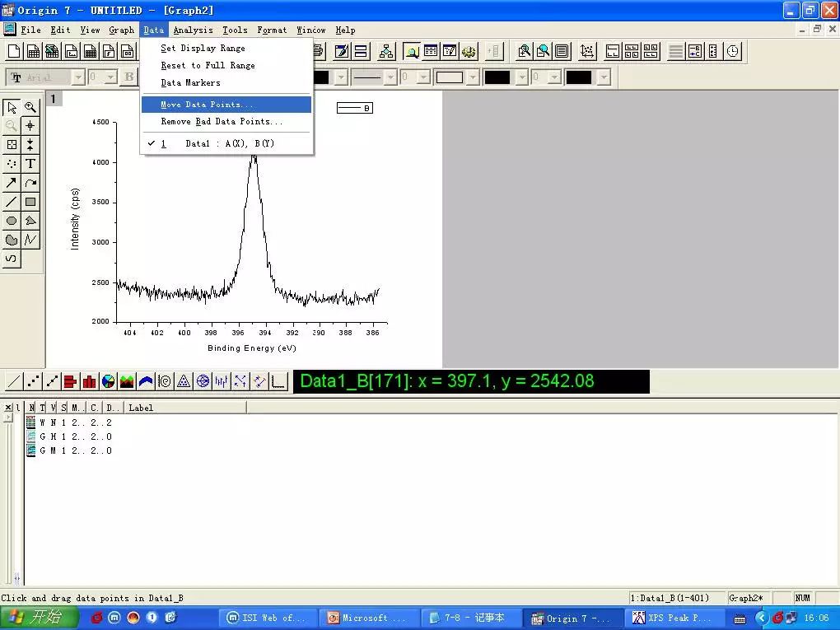Create a Line plot

[x=14, y=381]
